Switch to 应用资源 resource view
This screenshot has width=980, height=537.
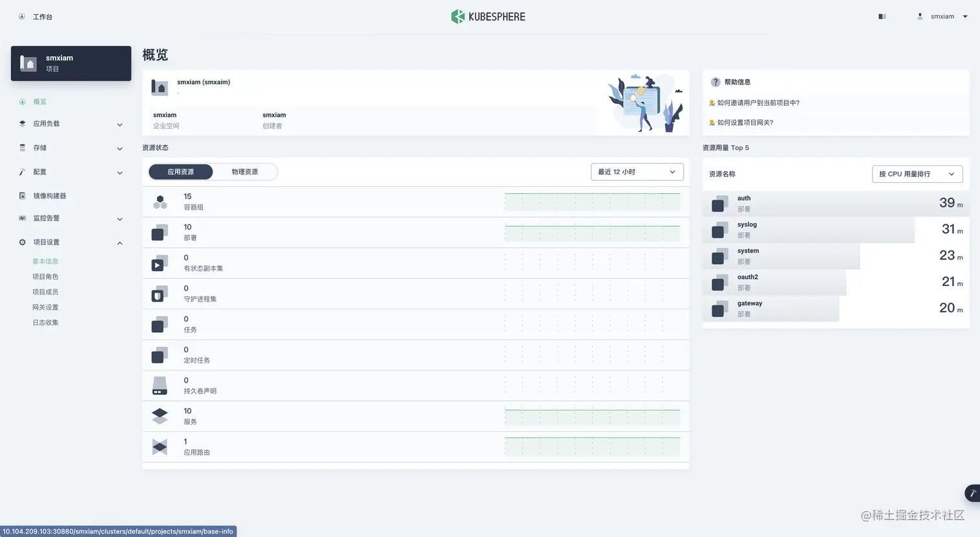[x=181, y=172]
